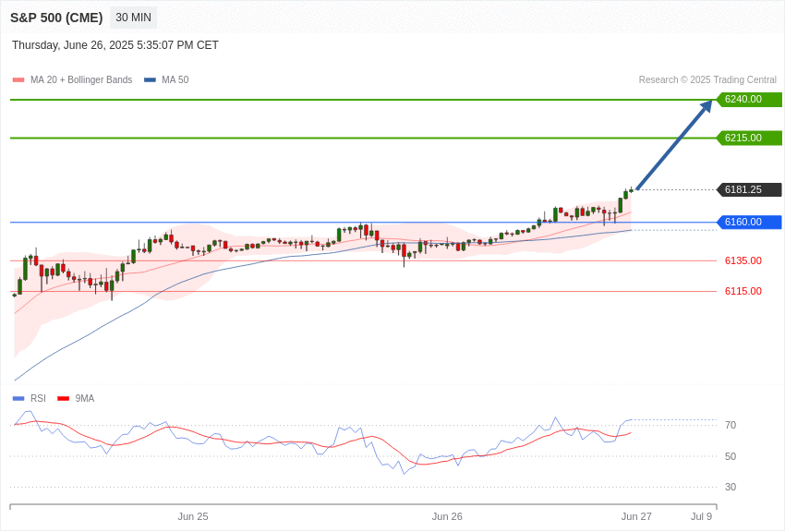Click the Jul 9 date axis label

701,516
